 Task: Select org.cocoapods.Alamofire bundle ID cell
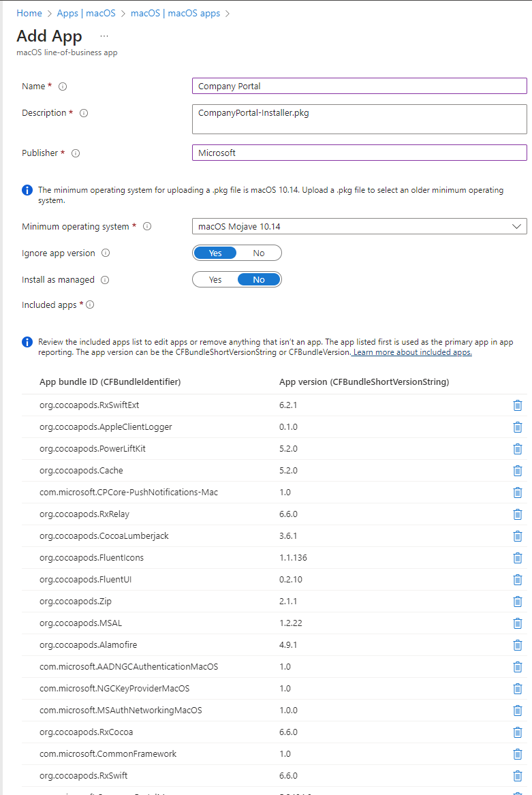(x=89, y=645)
